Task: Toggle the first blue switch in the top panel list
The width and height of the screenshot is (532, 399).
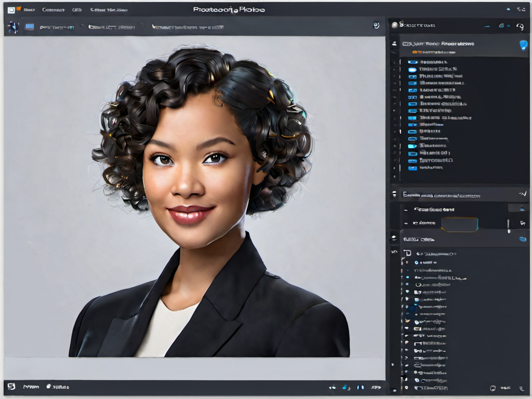Action: (x=413, y=62)
